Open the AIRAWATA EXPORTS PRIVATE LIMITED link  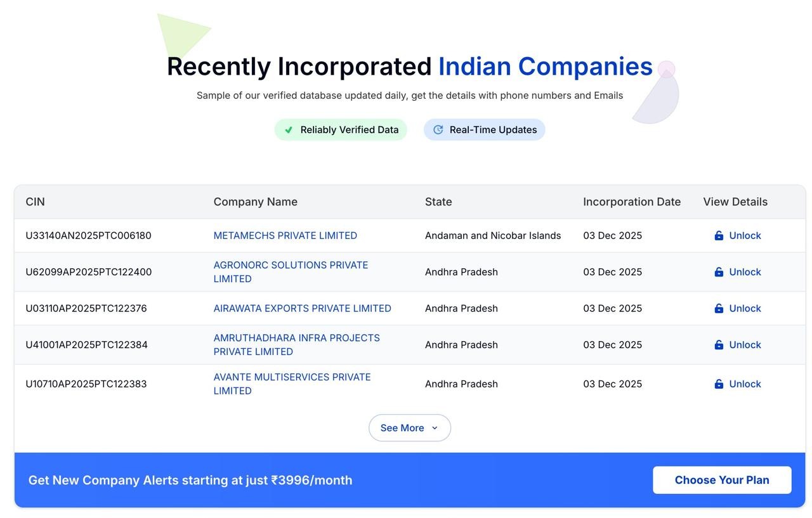(x=302, y=309)
